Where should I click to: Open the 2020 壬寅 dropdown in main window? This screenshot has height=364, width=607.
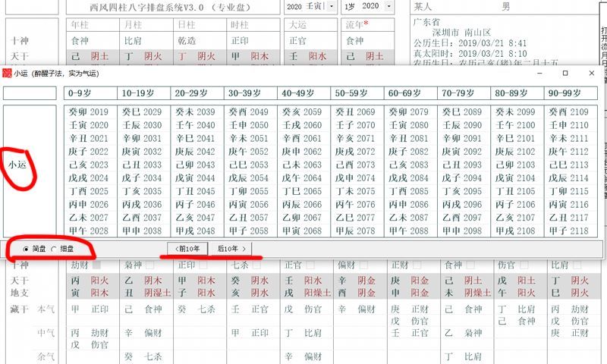coord(332,7)
